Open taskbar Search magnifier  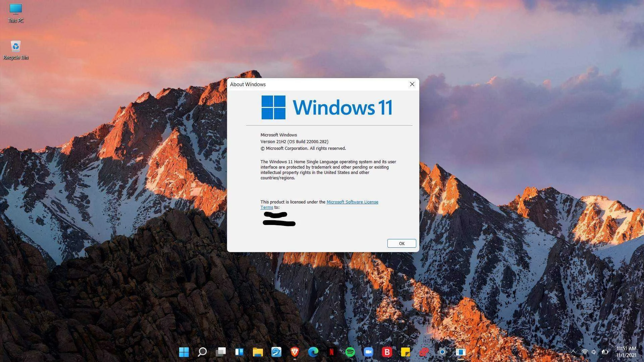pyautogui.click(x=202, y=352)
